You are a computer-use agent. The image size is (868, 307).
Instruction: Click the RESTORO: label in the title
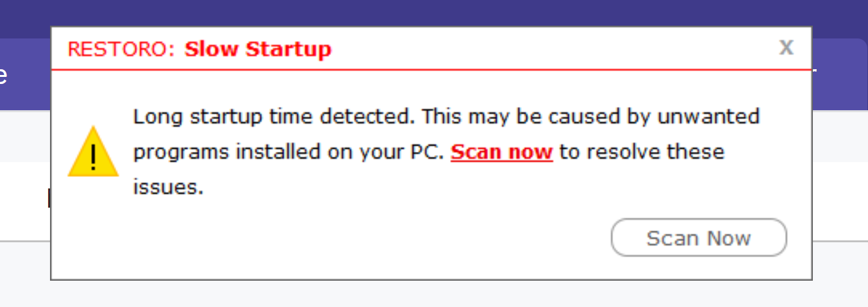click(x=121, y=49)
